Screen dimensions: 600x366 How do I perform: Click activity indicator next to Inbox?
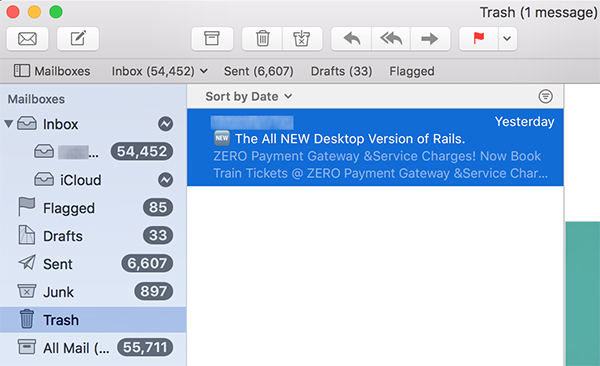pyautogui.click(x=166, y=124)
